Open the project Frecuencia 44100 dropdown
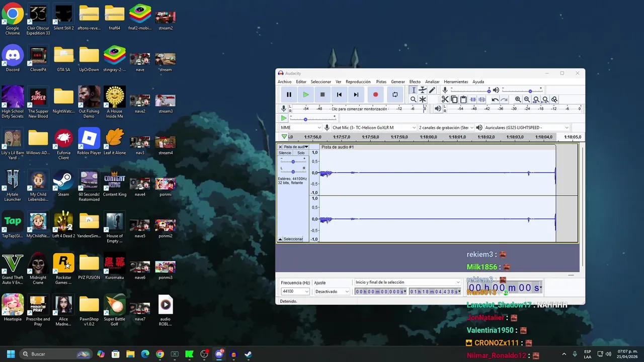 (x=295, y=292)
